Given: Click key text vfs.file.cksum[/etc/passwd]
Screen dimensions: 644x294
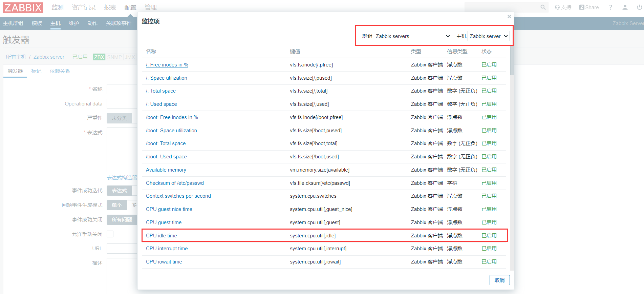Looking at the screenshot, I should click(x=320, y=183).
